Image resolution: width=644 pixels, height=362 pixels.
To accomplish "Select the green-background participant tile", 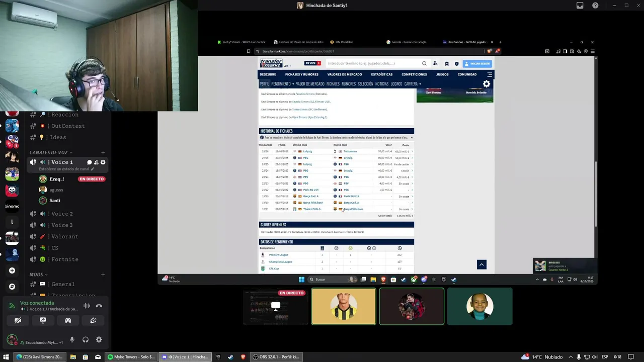I will click(x=479, y=306).
